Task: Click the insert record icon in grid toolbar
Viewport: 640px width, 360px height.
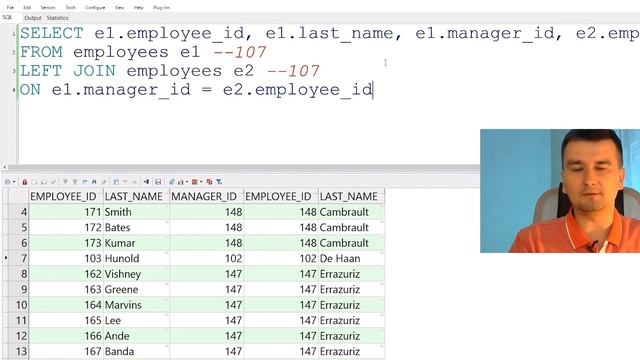Action: 34,182
